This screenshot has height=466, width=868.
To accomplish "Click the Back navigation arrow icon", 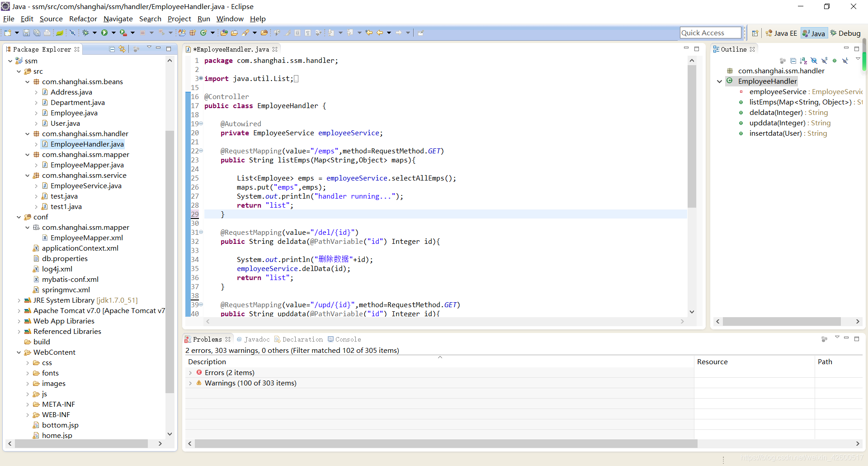I will (x=380, y=33).
